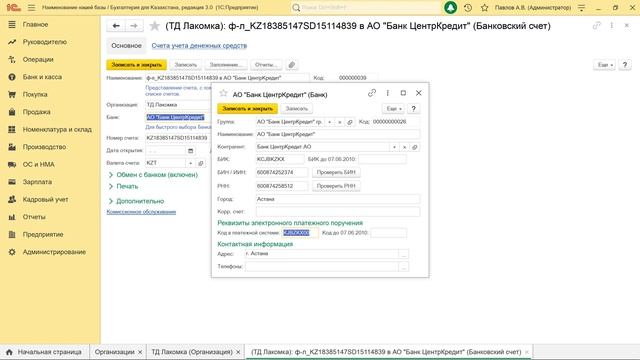This screenshot has width=640, height=360.
Task: Open kebab menu in bank dialog header
Action: (x=387, y=93)
